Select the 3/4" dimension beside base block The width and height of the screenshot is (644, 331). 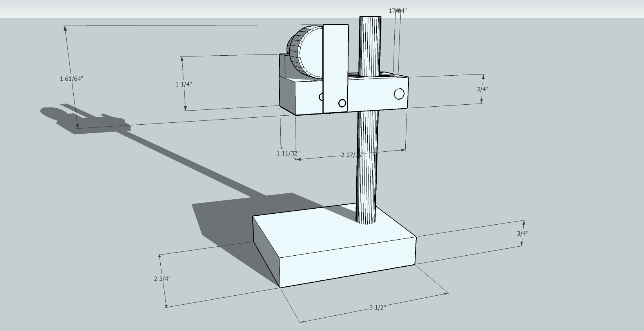click(522, 233)
